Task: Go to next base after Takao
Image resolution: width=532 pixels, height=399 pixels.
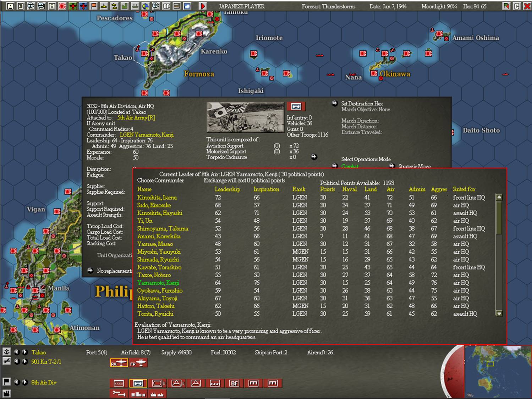Action: click(x=25, y=352)
